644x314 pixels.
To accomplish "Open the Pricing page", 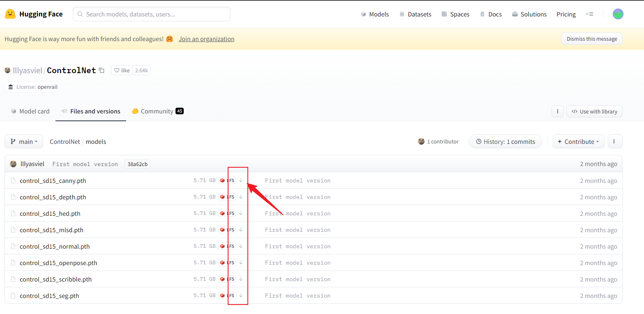I will (566, 14).
